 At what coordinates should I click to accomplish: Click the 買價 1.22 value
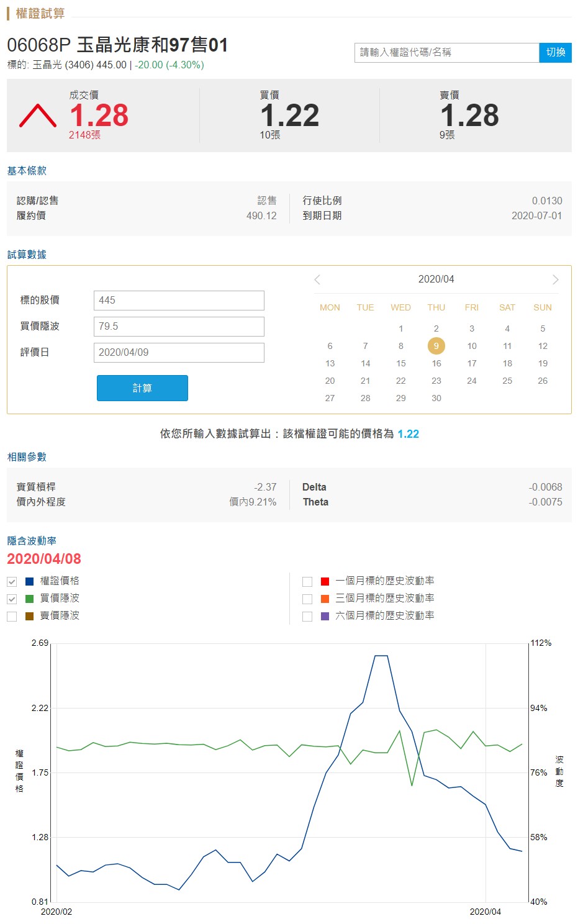(x=290, y=115)
